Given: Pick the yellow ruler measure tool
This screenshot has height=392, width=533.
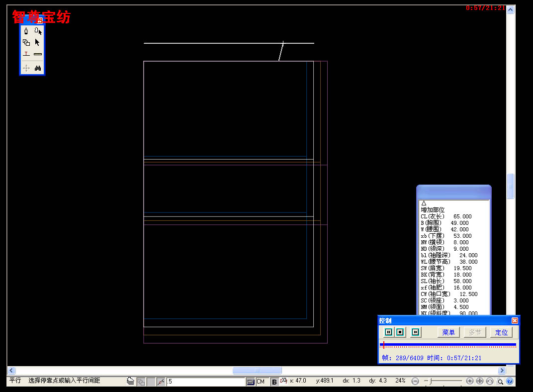Looking at the screenshot, I should pyautogui.click(x=38, y=54).
